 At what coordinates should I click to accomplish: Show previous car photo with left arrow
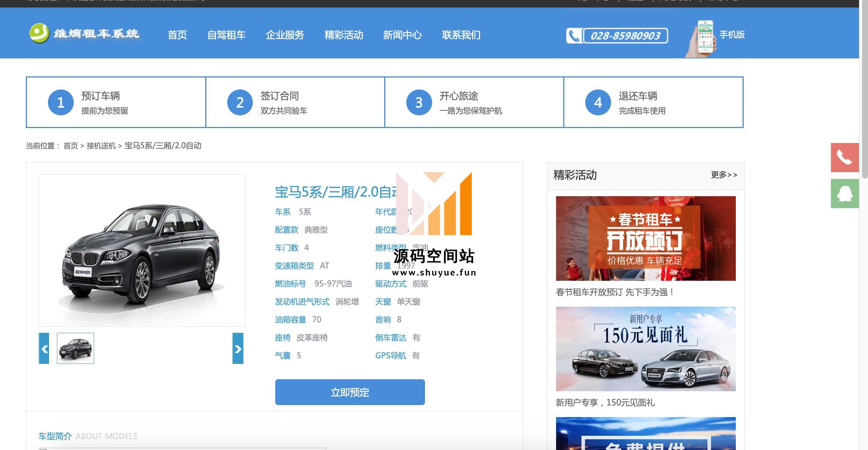point(44,349)
